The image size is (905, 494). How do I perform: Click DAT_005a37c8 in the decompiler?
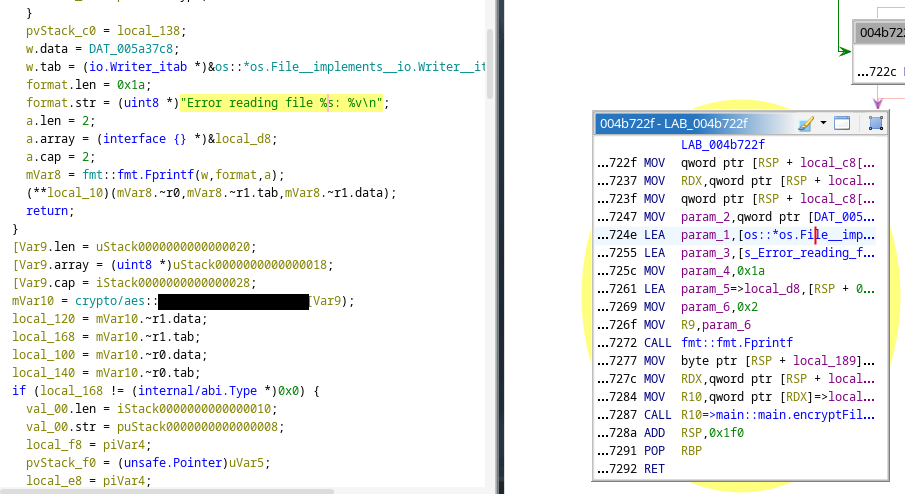114,50
